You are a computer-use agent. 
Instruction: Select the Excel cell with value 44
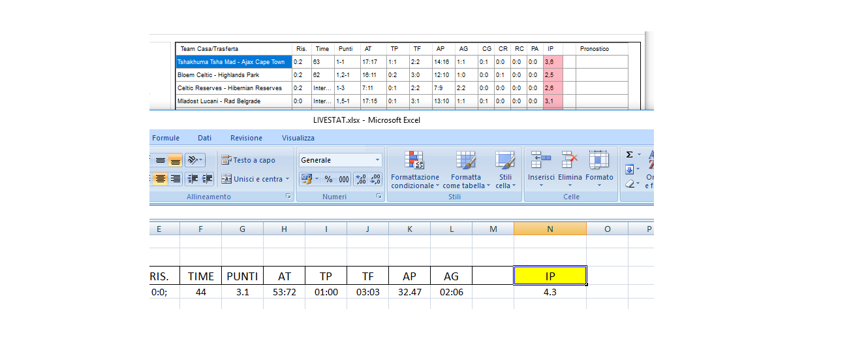(201, 292)
